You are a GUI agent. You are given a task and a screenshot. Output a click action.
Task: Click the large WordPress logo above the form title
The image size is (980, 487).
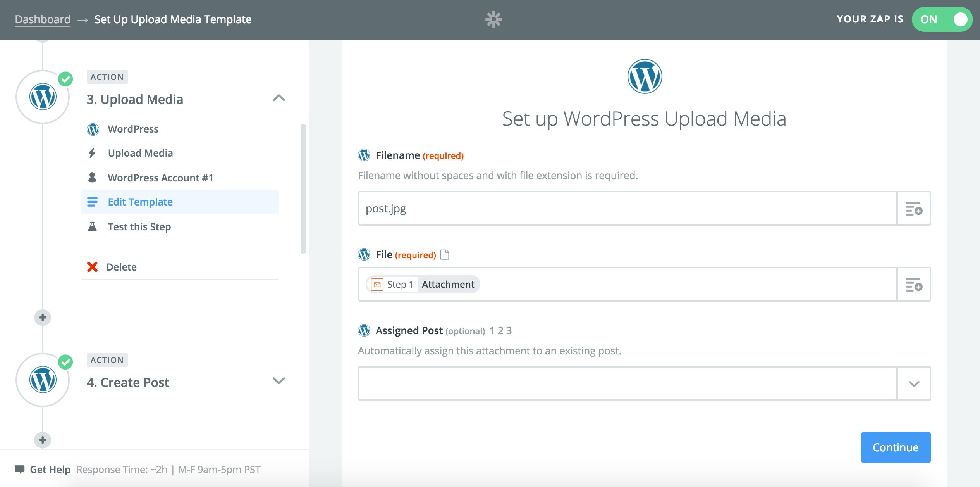[645, 76]
